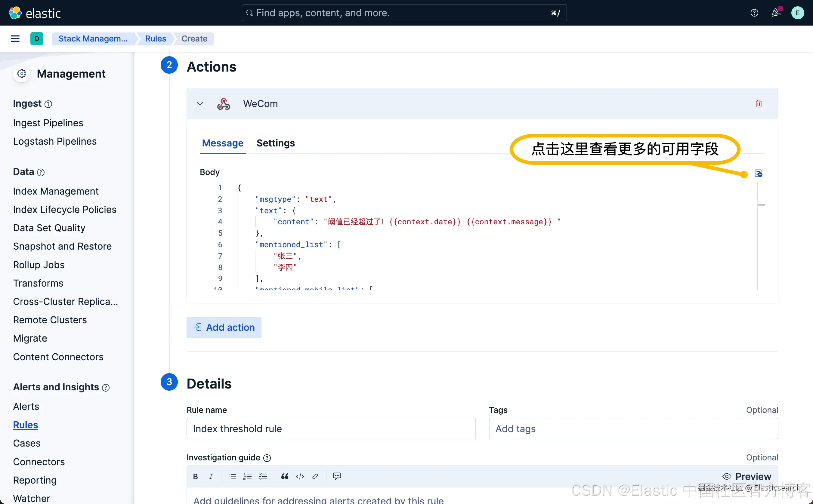813x504 pixels.
Task: Click the add variable icon above Body editor
Action: 758,173
